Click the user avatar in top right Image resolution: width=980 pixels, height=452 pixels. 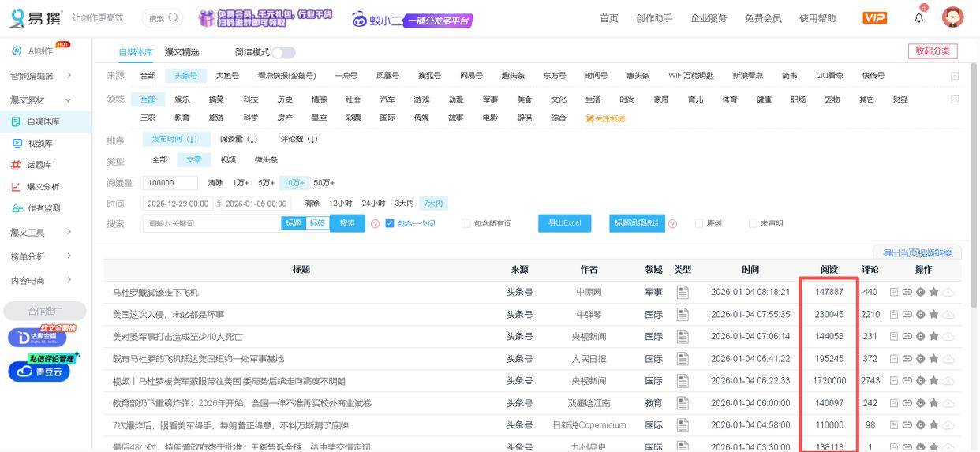click(953, 17)
